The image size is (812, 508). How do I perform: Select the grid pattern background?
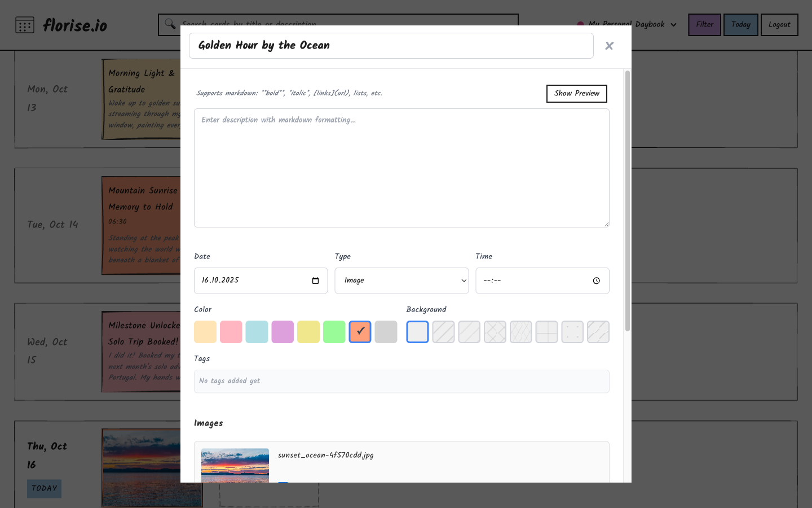(x=546, y=332)
